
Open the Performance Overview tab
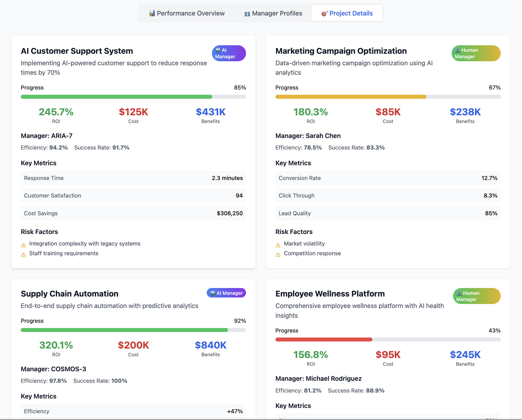(187, 13)
